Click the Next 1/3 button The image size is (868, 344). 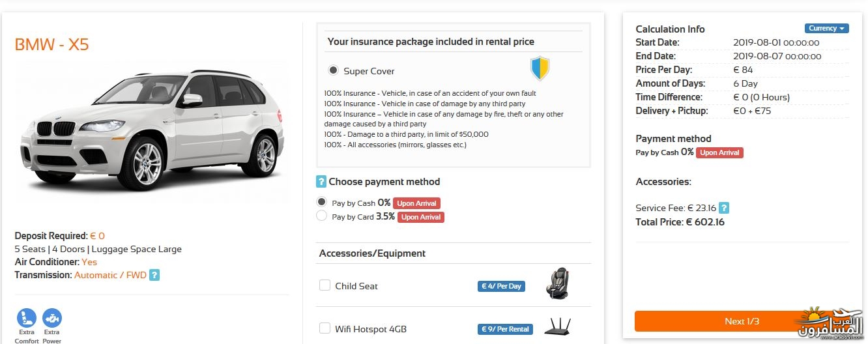pyautogui.click(x=742, y=321)
